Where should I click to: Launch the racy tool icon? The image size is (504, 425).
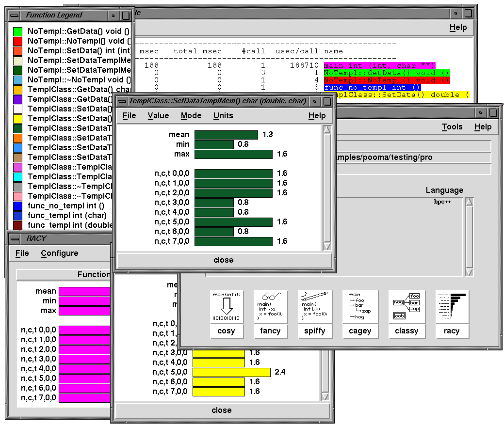click(452, 307)
